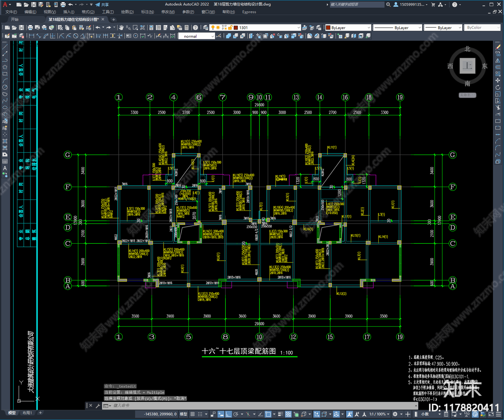Click the Make Object's Layer Current icon
The image size is (504, 420).
[x=305, y=28]
